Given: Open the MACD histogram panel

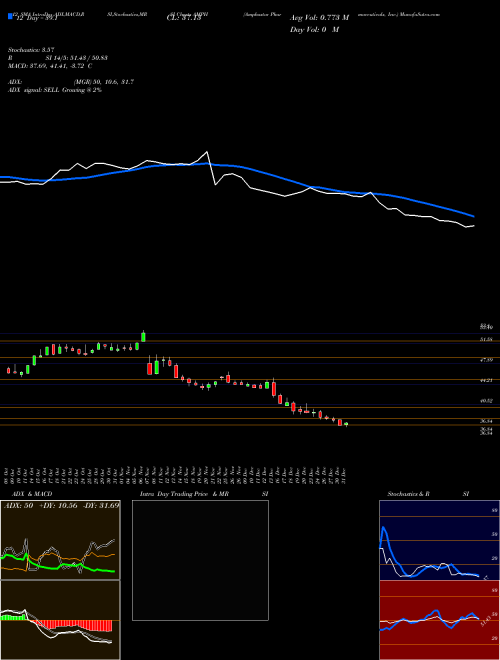Looking at the screenshot, I should 60,620.
